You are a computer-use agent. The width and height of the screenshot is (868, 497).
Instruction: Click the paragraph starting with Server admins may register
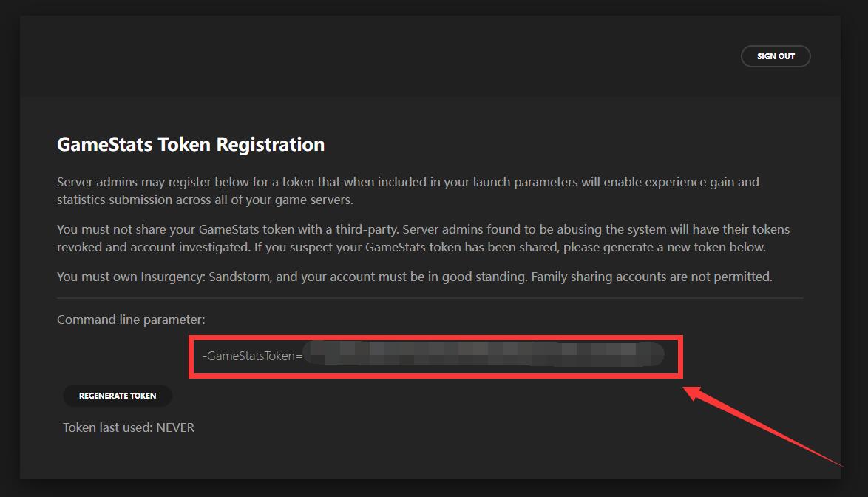[x=407, y=190]
